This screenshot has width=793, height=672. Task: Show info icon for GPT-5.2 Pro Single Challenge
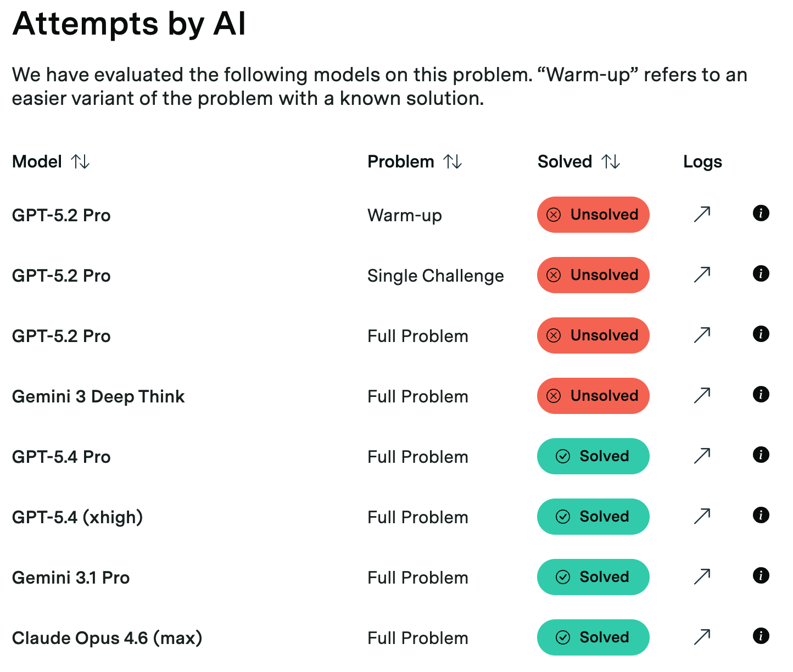point(761,273)
